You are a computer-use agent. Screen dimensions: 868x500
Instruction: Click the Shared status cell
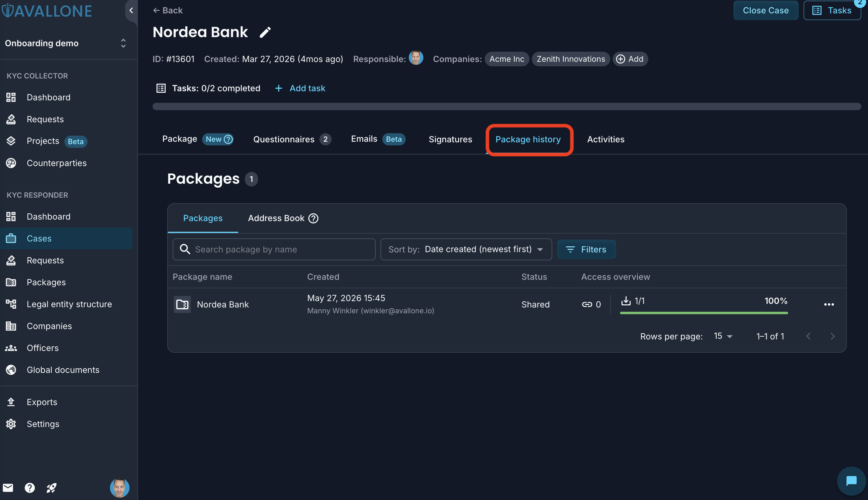tap(535, 304)
